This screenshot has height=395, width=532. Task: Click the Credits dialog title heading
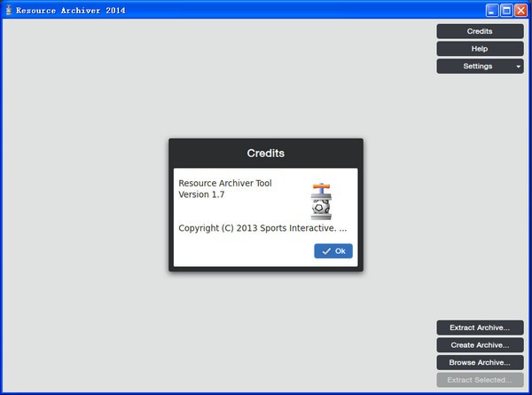point(266,154)
